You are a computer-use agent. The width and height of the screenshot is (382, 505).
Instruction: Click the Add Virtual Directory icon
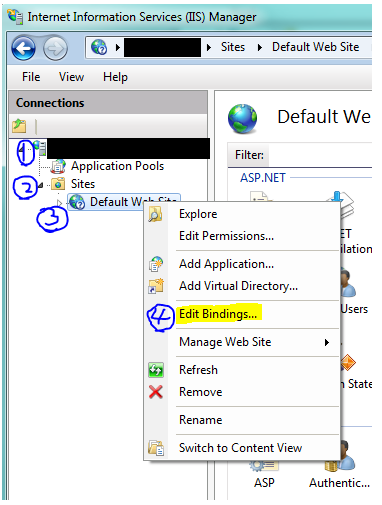[x=156, y=286]
